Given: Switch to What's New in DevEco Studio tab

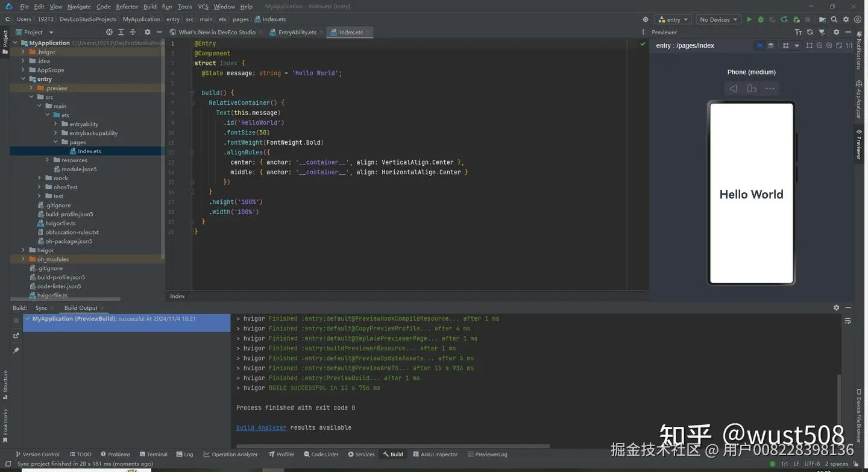Looking at the screenshot, I should pos(216,32).
